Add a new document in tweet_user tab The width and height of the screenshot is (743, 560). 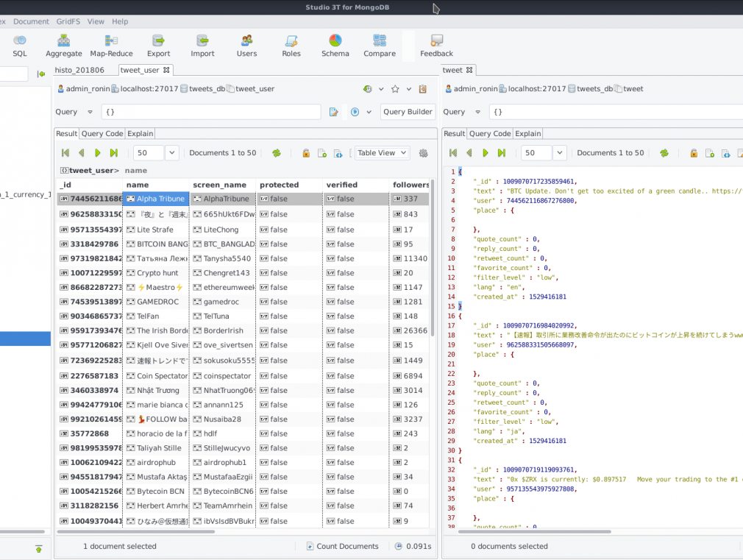point(322,152)
